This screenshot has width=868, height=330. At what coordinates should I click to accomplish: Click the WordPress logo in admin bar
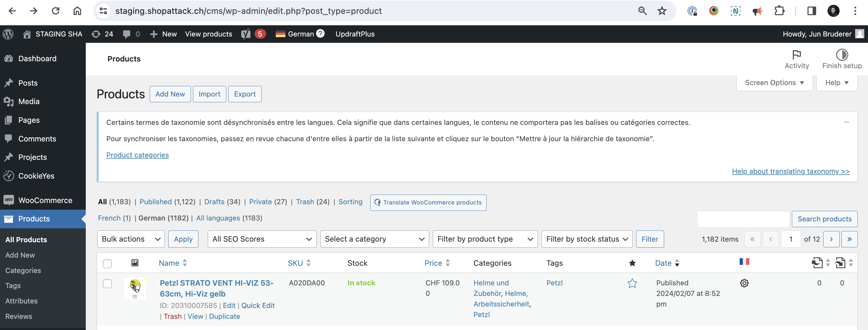pos(8,34)
